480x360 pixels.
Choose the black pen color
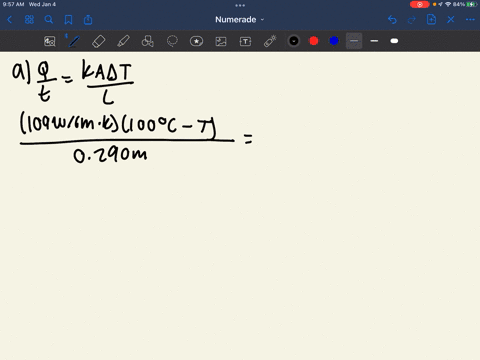(x=294, y=41)
